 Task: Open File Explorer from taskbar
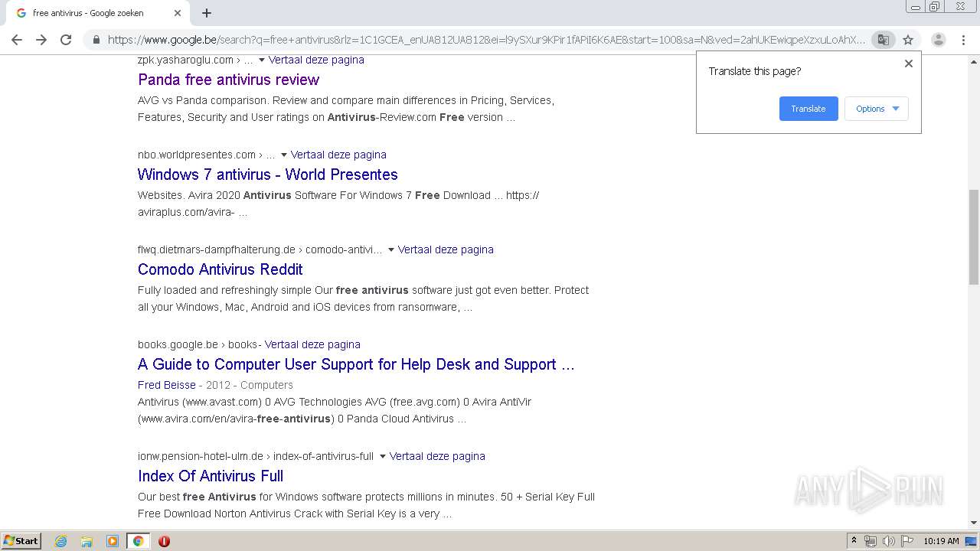click(x=87, y=541)
